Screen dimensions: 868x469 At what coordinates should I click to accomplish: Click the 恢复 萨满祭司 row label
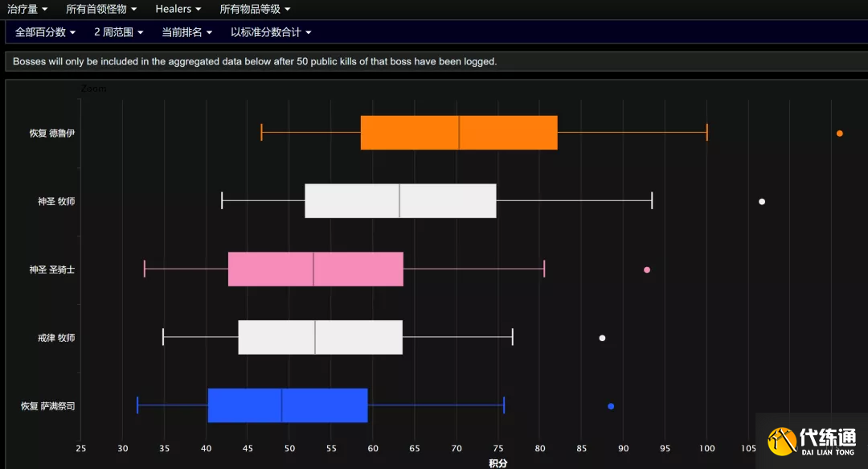point(47,405)
